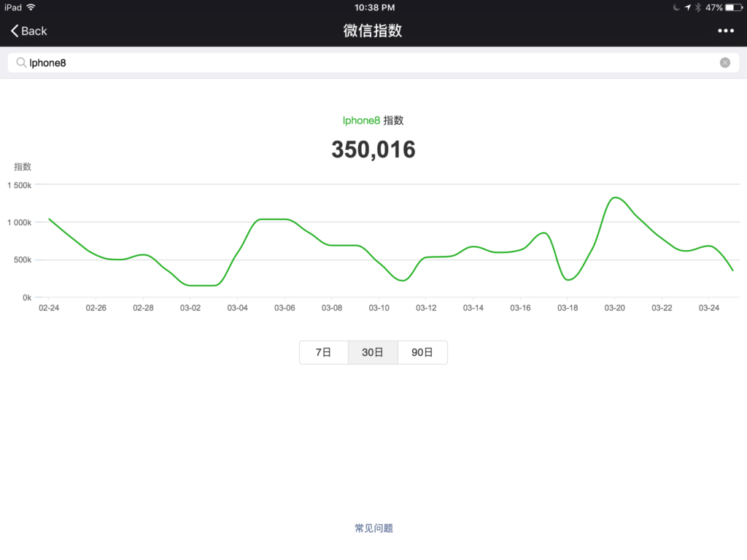
Task: Tap the 500k y-axis label
Action: coord(23,260)
